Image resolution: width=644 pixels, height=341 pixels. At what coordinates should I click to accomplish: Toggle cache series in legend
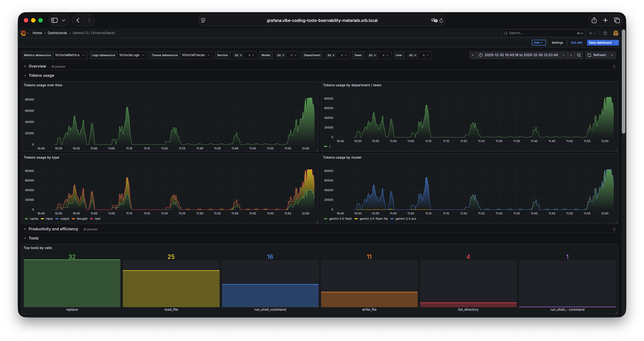pyautogui.click(x=31, y=219)
